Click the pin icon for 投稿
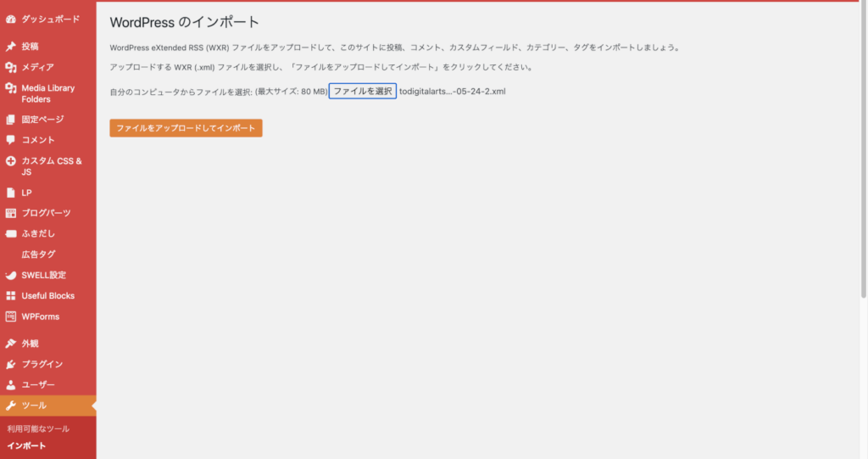Image resolution: width=868 pixels, height=459 pixels. click(10, 47)
